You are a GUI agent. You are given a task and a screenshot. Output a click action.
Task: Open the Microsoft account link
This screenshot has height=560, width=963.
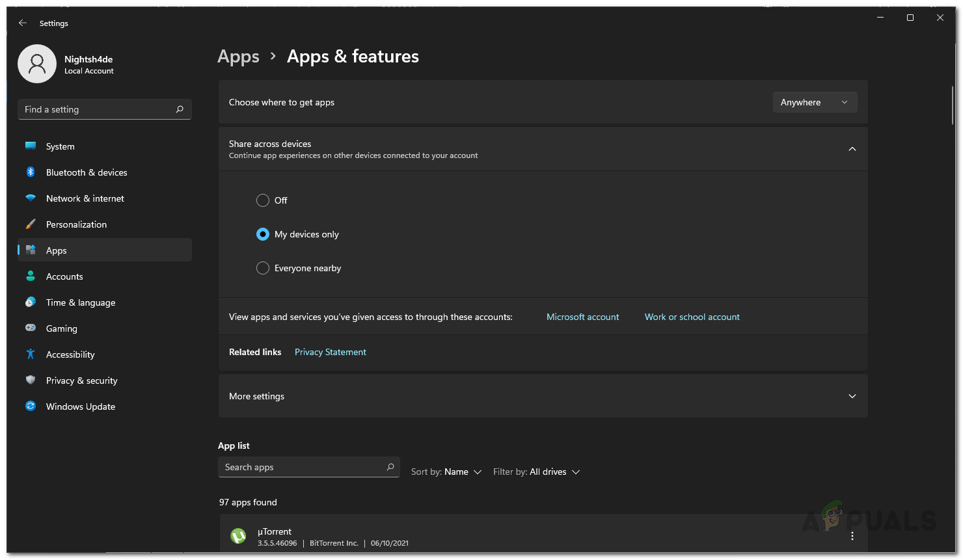582,317
